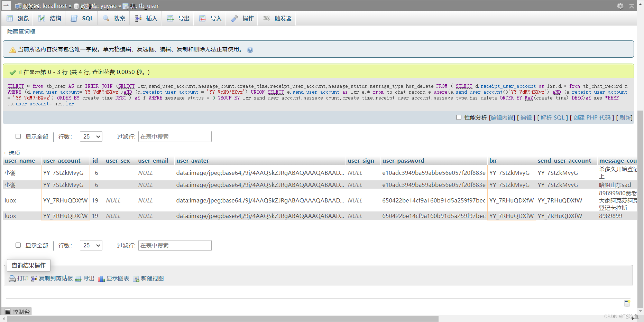
Task: Sort by user_name column header
Action: tap(20, 161)
